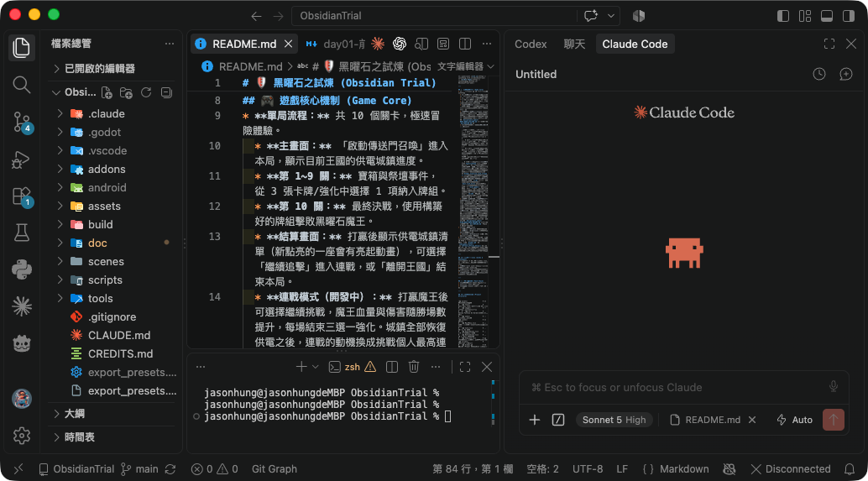Toggle Auto mode in Claude input

pos(794,420)
